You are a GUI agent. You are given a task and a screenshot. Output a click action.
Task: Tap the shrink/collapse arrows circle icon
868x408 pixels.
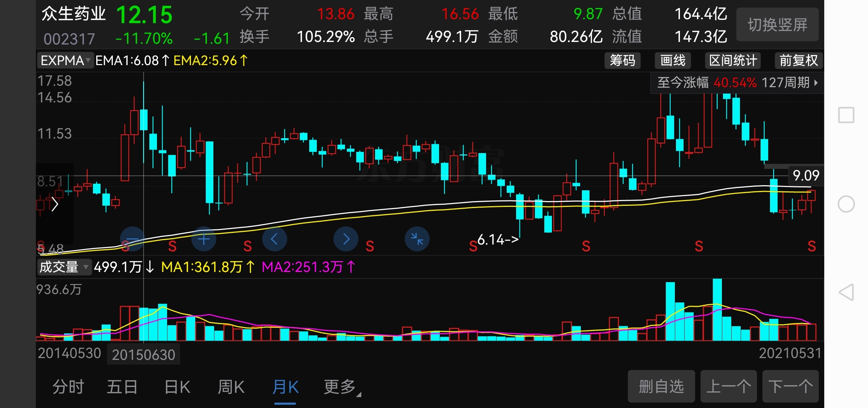click(417, 239)
